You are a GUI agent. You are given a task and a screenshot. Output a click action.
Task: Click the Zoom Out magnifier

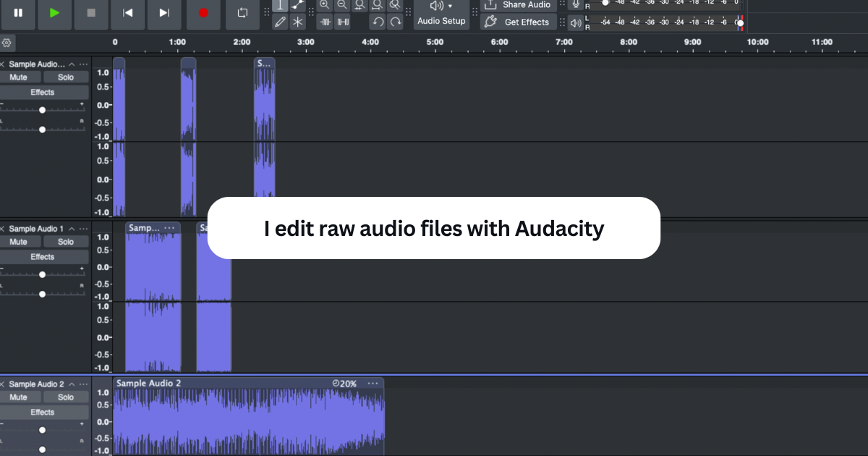(342, 5)
